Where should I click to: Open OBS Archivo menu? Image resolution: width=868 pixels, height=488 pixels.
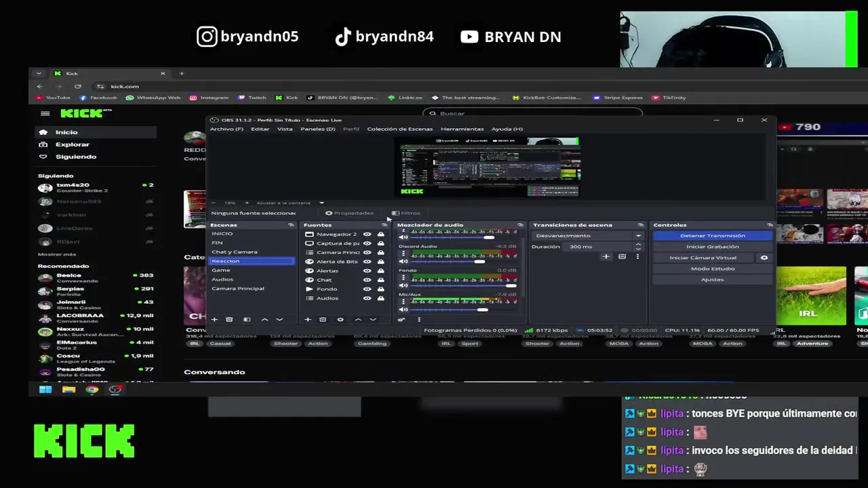coord(226,129)
